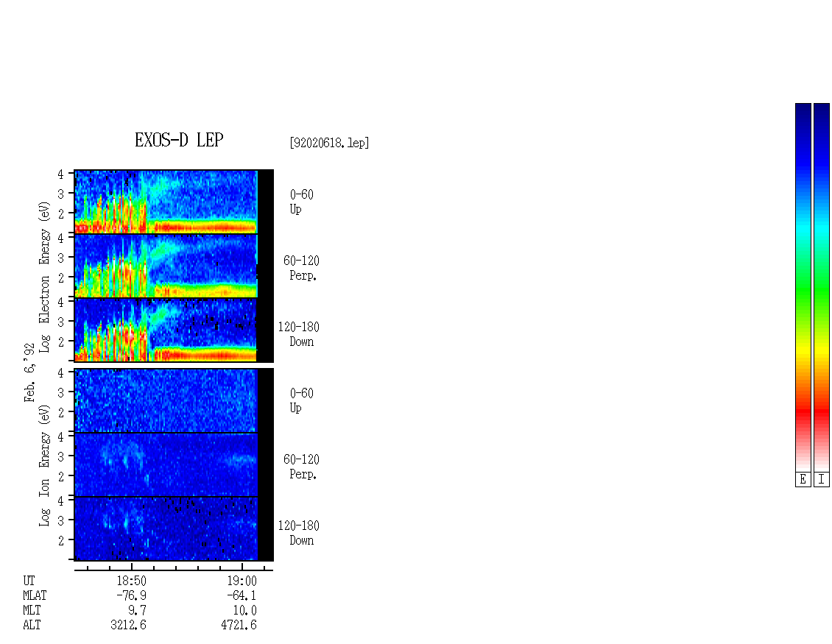Select the [92020618.lep] file name label

pos(329,143)
